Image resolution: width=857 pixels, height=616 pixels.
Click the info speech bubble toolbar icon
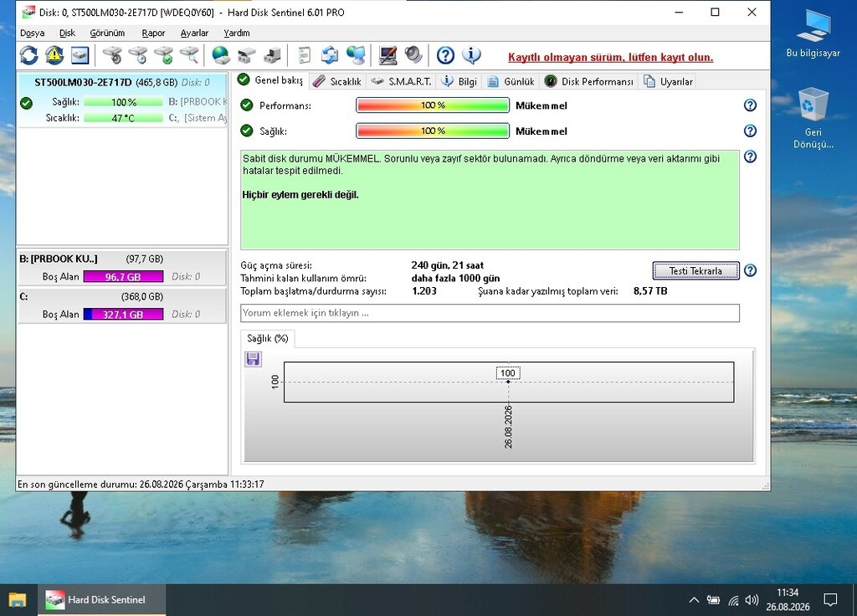471,55
